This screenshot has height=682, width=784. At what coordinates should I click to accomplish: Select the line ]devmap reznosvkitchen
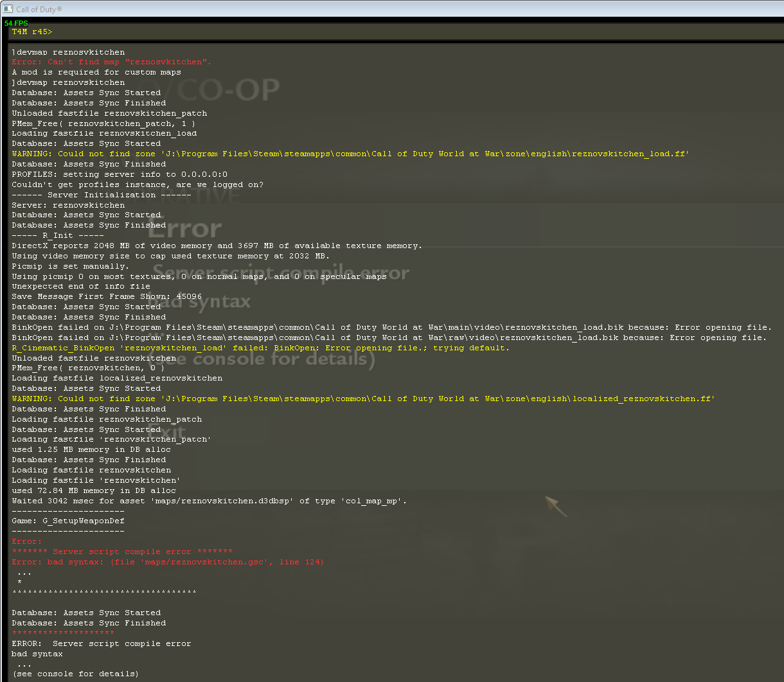pos(68,52)
